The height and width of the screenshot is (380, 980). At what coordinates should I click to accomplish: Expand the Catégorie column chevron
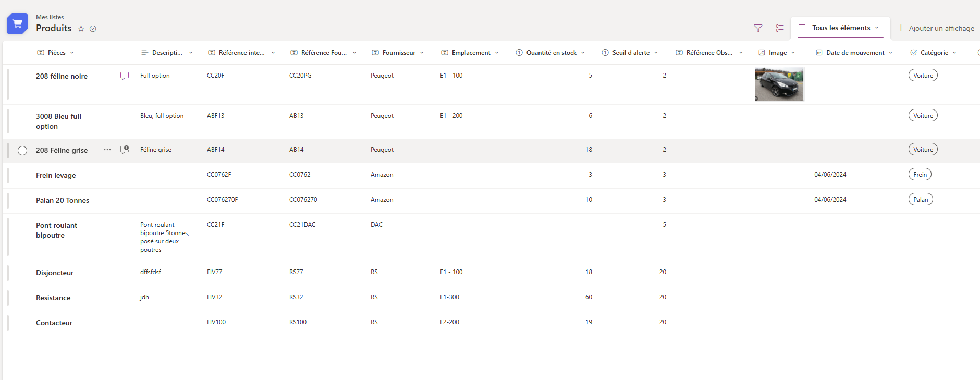point(954,53)
